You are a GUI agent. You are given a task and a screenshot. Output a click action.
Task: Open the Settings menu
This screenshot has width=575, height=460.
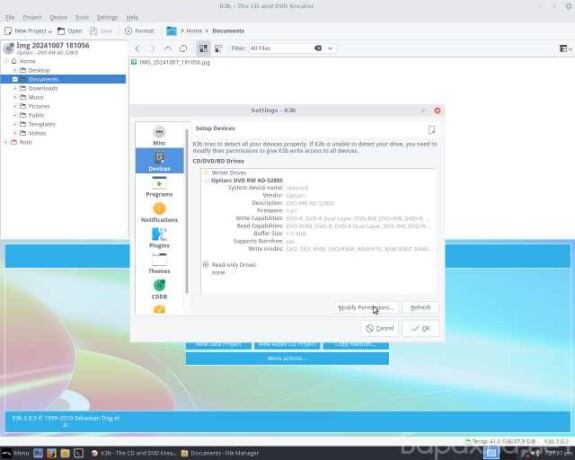click(107, 17)
